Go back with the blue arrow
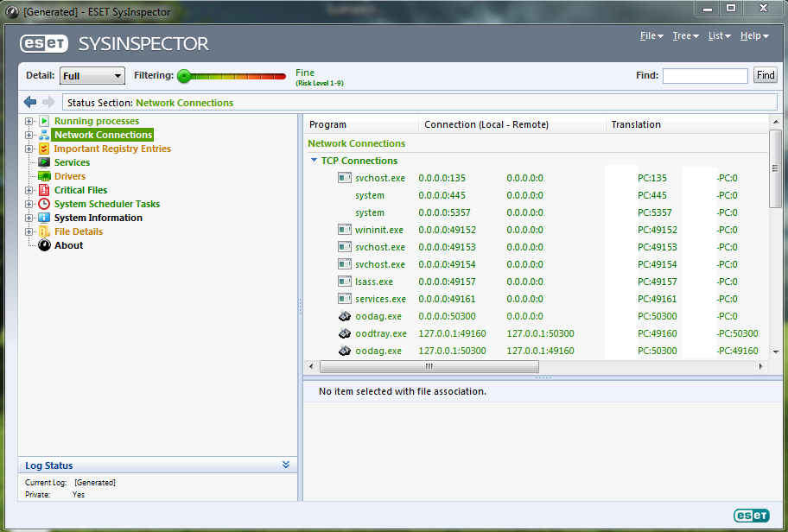This screenshot has height=532, width=788. pyautogui.click(x=30, y=102)
